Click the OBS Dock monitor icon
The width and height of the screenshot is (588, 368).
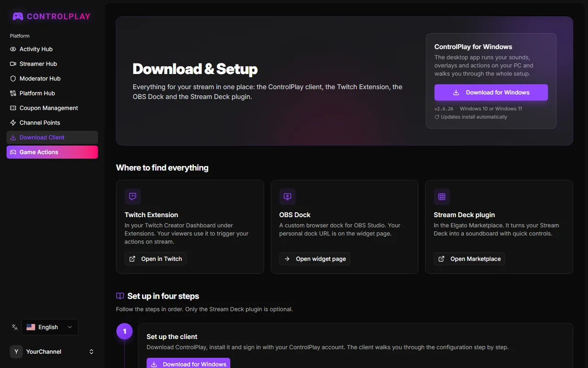tap(288, 196)
